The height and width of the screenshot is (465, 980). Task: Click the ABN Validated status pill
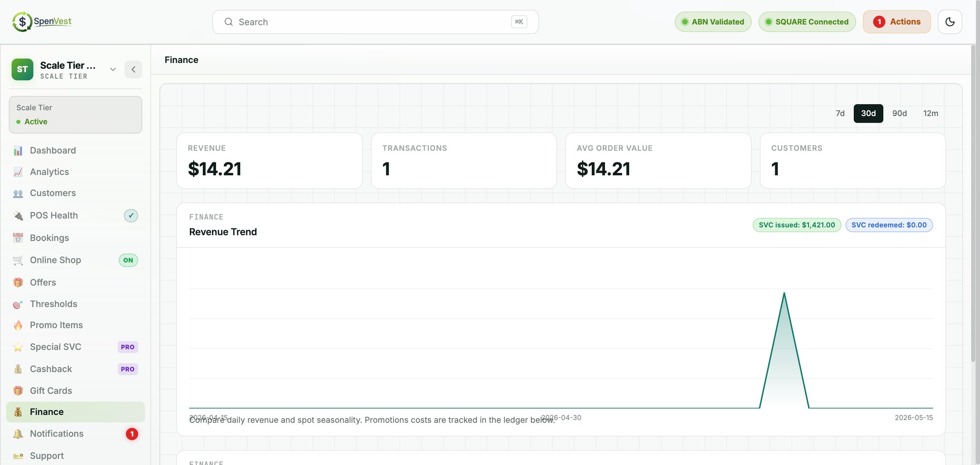713,22
